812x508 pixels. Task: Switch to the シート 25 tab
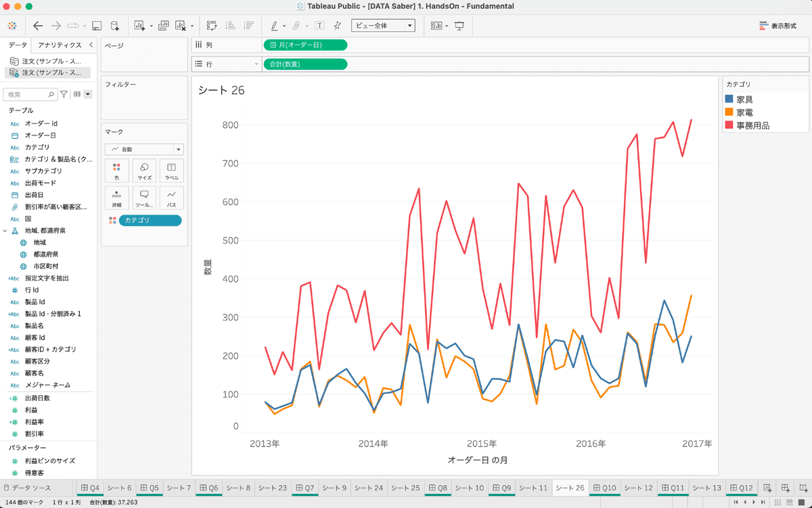click(405, 488)
